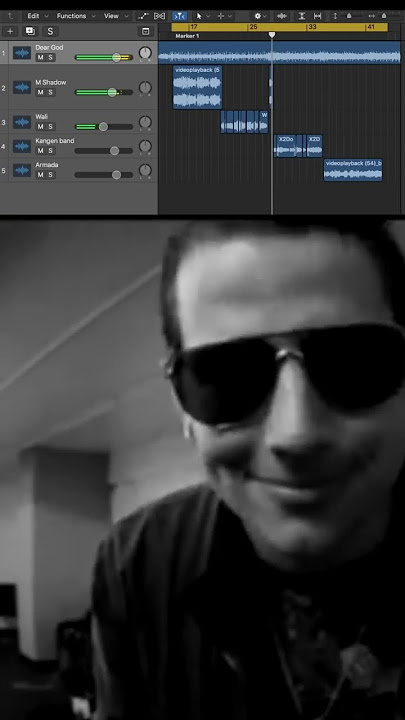Image resolution: width=405 pixels, height=720 pixels.
Task: Select the M Shadow track name
Action: [51, 83]
